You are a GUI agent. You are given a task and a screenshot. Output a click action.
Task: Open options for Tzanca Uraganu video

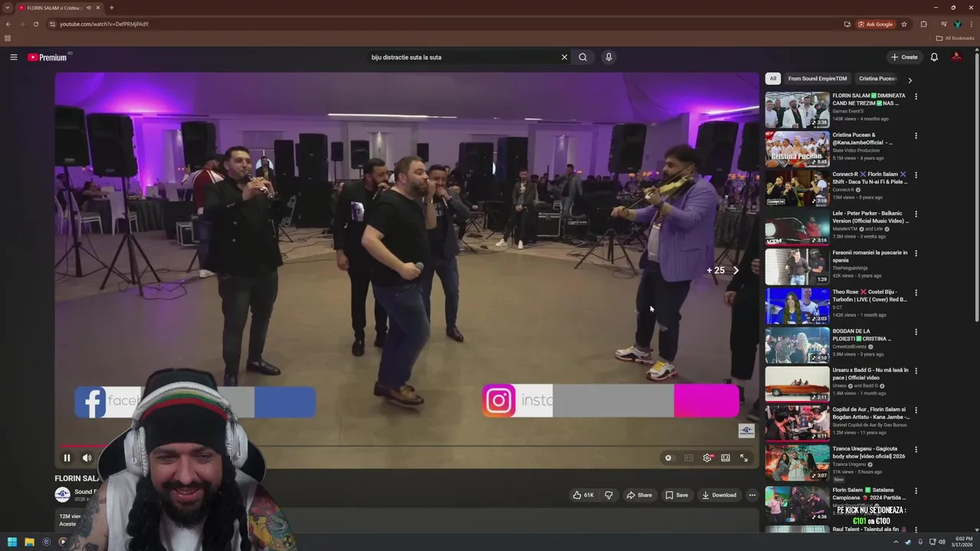tap(916, 449)
